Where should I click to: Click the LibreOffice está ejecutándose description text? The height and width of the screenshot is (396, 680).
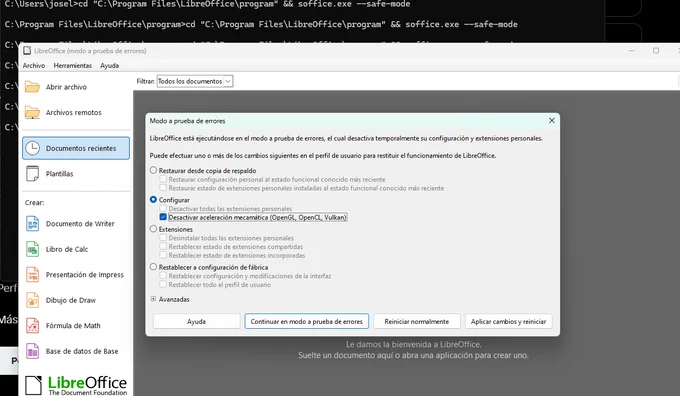pos(346,138)
